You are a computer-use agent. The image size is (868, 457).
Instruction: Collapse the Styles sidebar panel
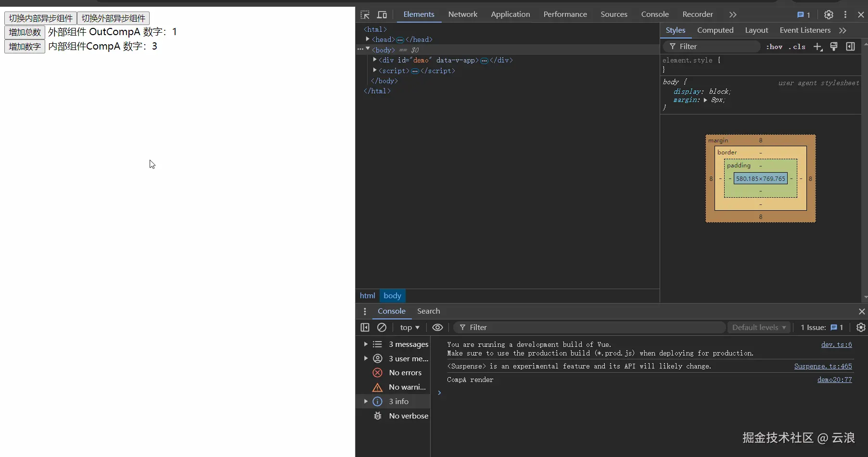tap(851, 47)
